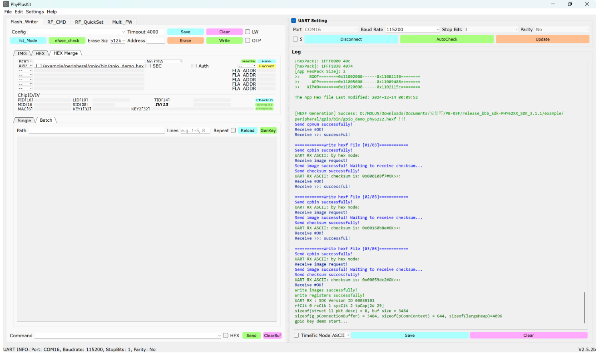Click the ClearBuf button
The width and height of the screenshot is (603, 364).
click(273, 336)
